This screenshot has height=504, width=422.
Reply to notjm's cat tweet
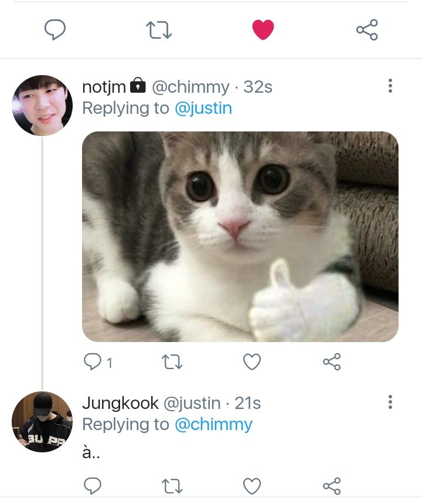[93, 362]
